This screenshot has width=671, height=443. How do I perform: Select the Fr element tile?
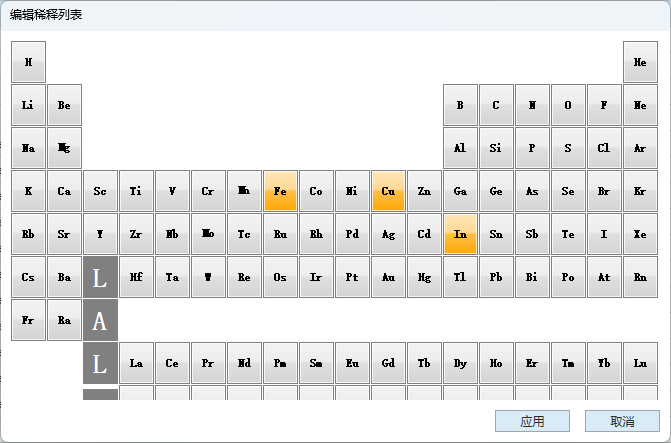(28, 320)
